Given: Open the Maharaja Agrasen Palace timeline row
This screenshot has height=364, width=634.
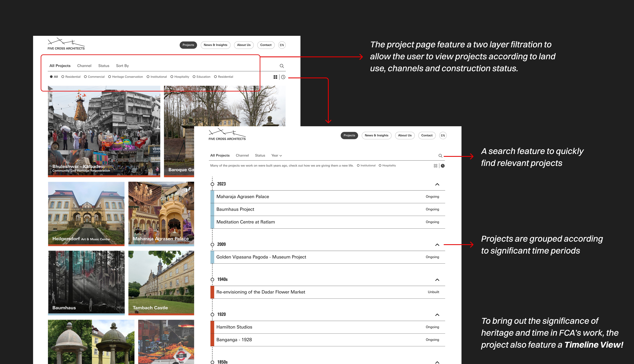Looking at the screenshot, I should pos(328,197).
